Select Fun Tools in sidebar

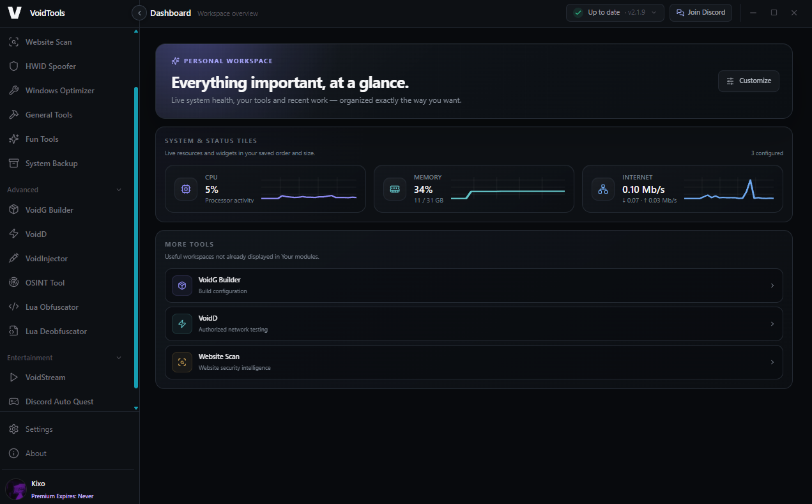coord(66,139)
